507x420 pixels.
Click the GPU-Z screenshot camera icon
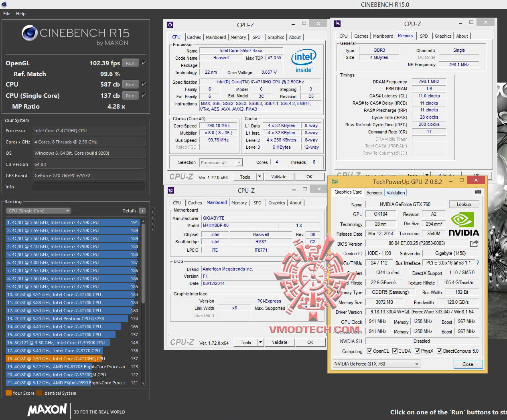click(x=478, y=192)
